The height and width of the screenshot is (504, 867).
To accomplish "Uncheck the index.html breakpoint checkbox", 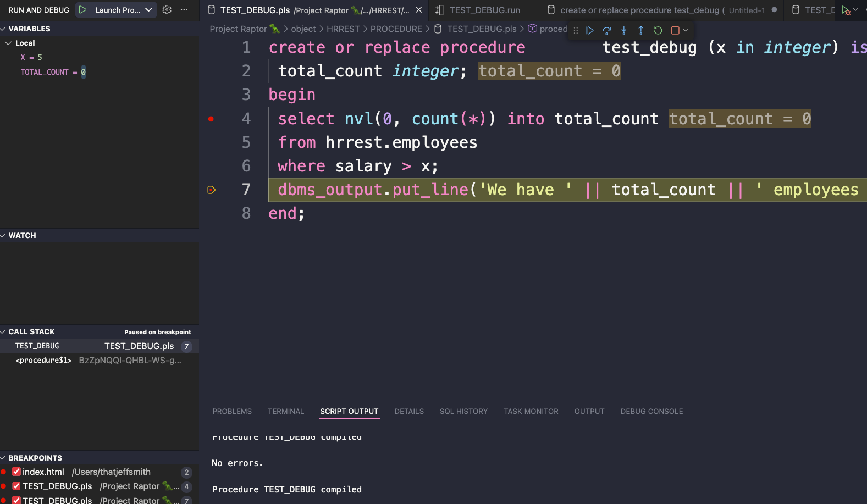I will (x=16, y=472).
